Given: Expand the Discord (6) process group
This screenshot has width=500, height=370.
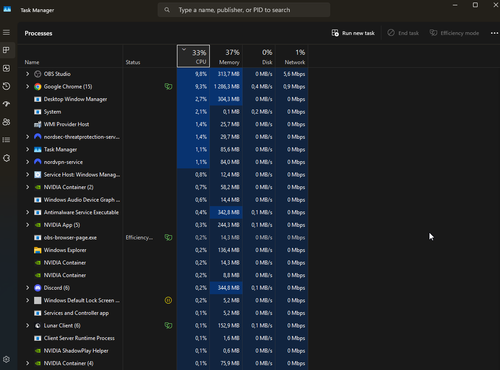Looking at the screenshot, I should [28, 288].
